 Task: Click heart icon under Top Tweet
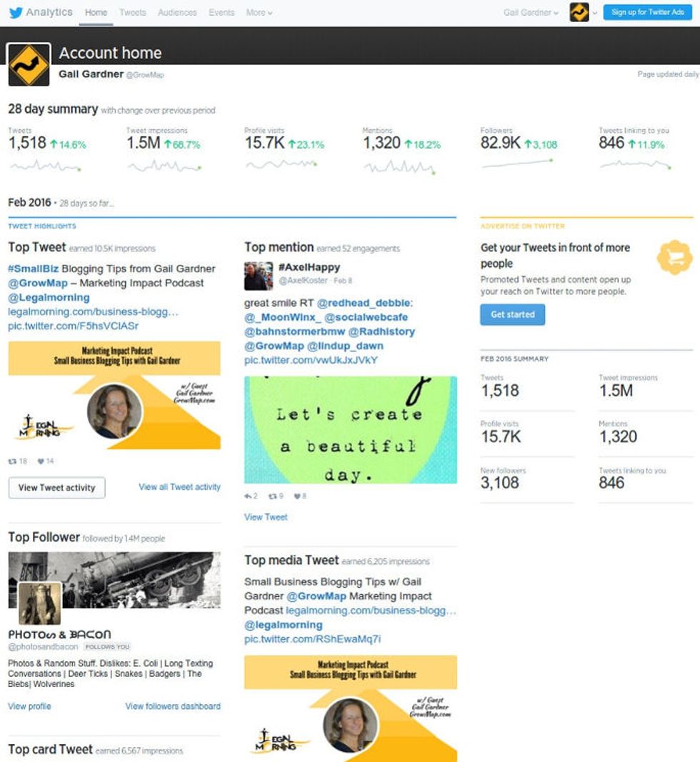tap(41, 461)
